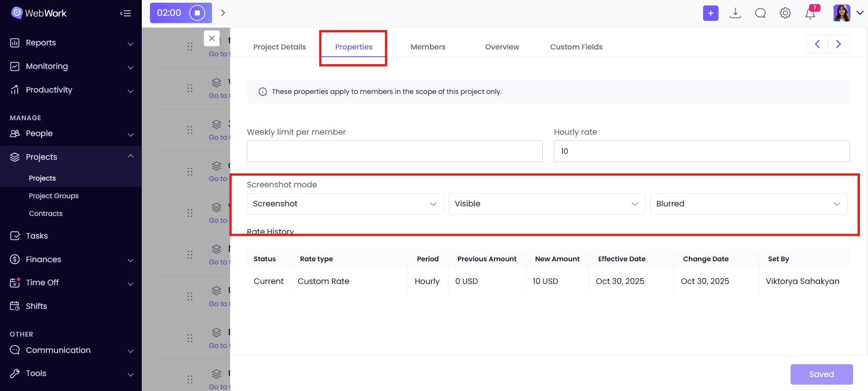Open the Visible dropdown
Viewport: 868px width, 391px height.
point(546,204)
